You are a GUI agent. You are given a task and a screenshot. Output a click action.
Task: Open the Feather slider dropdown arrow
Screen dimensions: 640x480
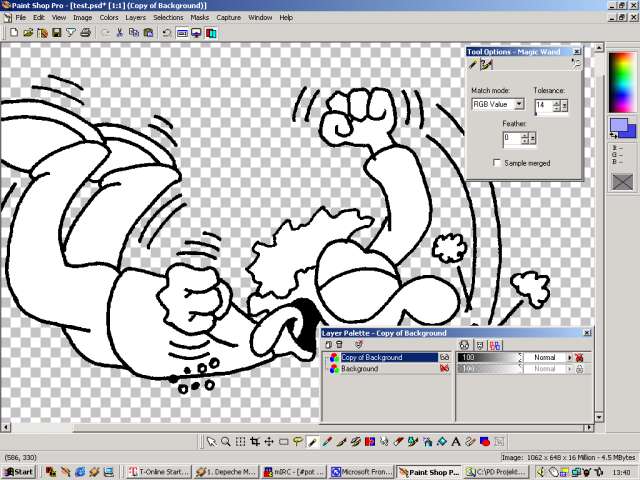(x=532, y=138)
